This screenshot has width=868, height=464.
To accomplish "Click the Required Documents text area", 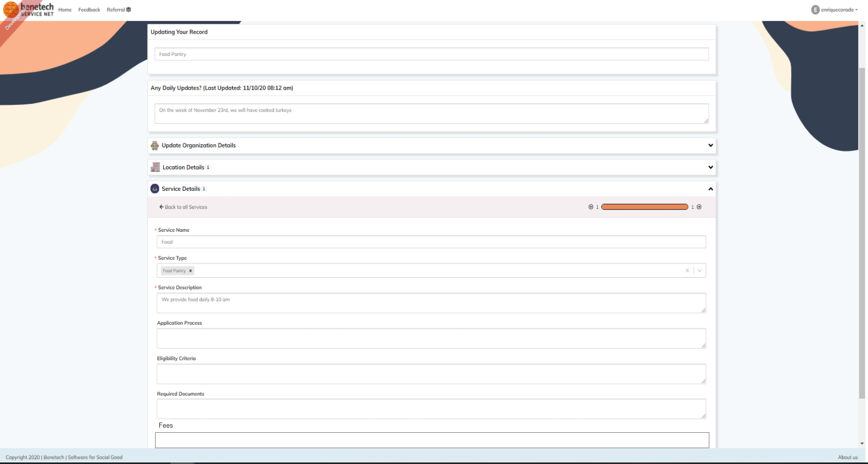I will [x=431, y=409].
